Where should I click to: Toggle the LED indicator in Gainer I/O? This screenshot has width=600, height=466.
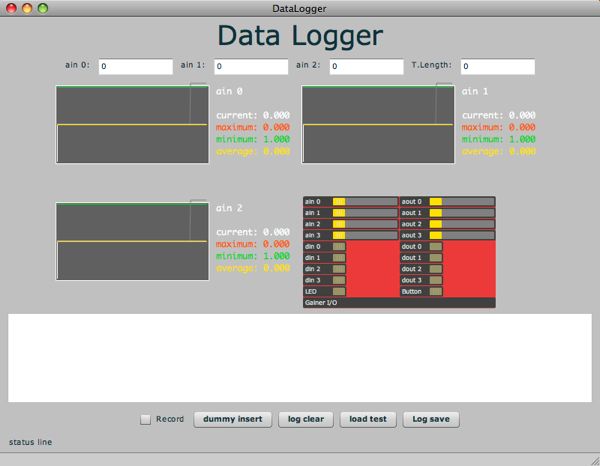pyautogui.click(x=338, y=291)
